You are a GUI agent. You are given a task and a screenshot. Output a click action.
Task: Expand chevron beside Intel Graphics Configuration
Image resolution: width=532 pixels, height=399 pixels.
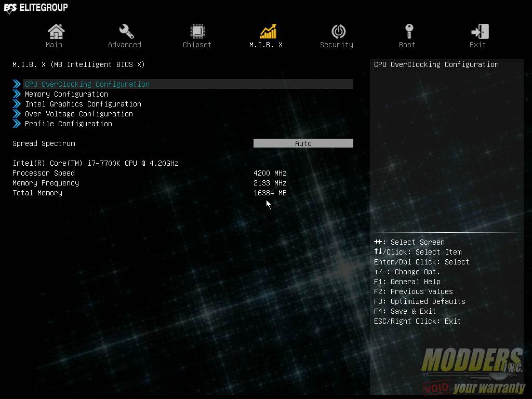tap(17, 103)
